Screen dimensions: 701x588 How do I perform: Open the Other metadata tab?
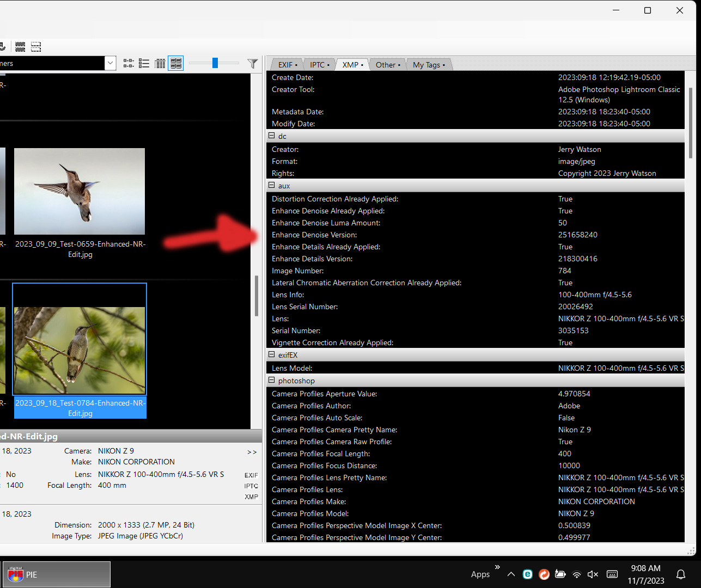[x=387, y=65]
